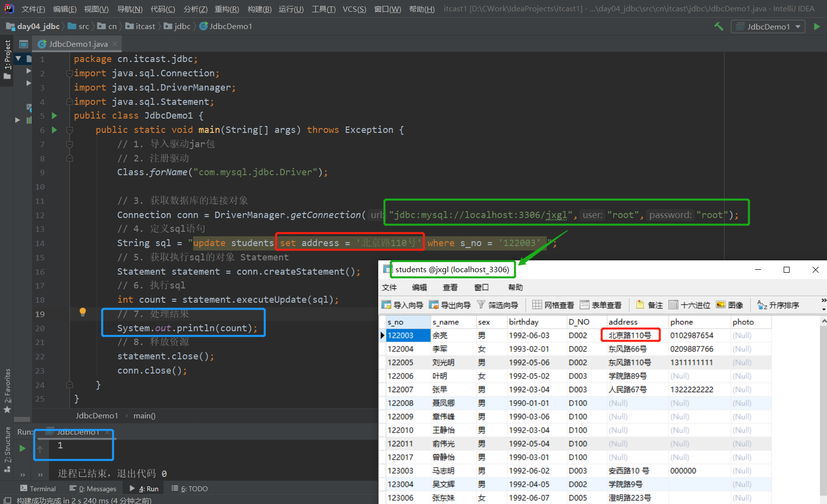Image resolution: width=827 pixels, height=504 pixels.
Task: Click 导入向导 in the Navicat toolbar
Action: coord(402,305)
